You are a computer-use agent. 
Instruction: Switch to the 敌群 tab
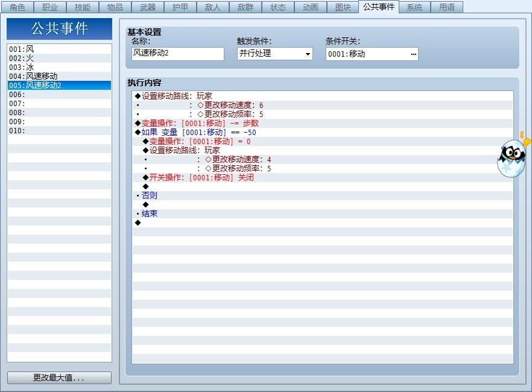(245, 7)
